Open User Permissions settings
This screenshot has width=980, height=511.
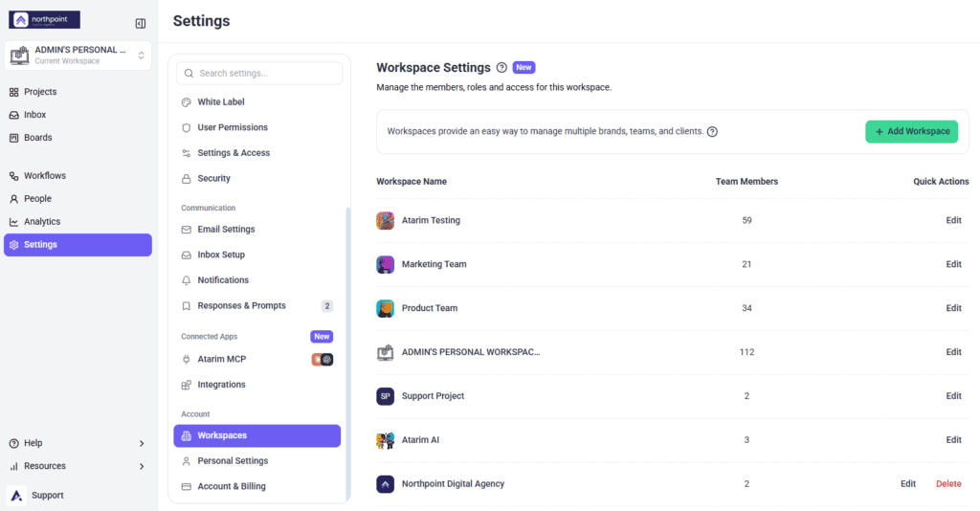[233, 127]
